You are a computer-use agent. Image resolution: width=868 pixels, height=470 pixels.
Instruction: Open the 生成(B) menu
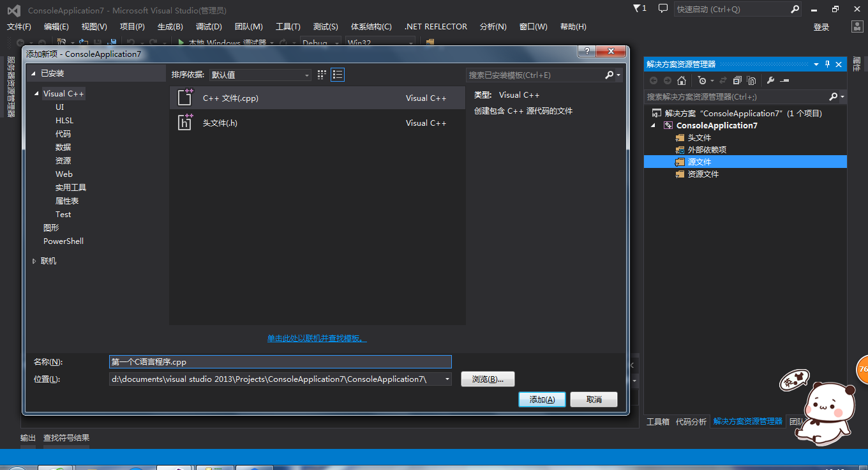[170, 26]
